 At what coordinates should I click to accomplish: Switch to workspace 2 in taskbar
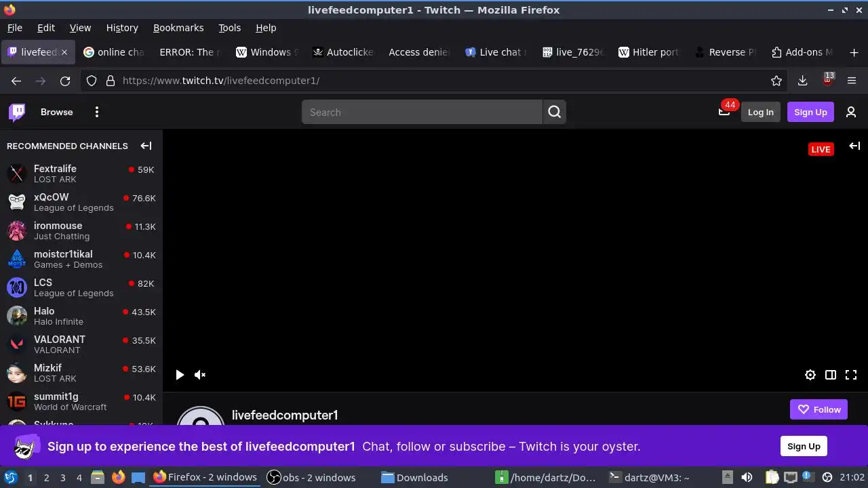[46, 477]
